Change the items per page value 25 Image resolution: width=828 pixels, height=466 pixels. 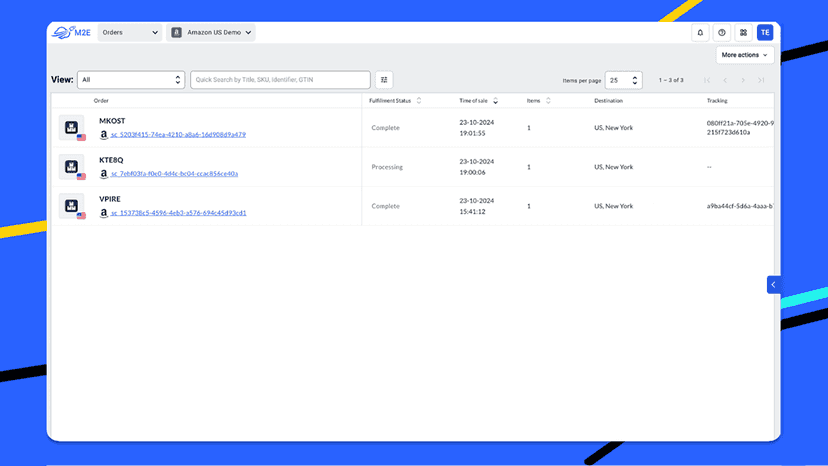tap(624, 80)
